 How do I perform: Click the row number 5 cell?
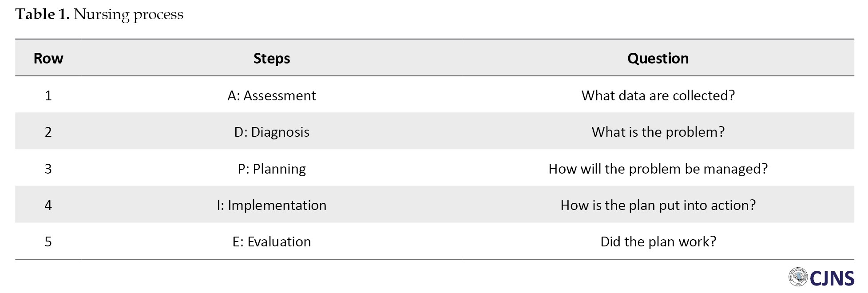(48, 242)
